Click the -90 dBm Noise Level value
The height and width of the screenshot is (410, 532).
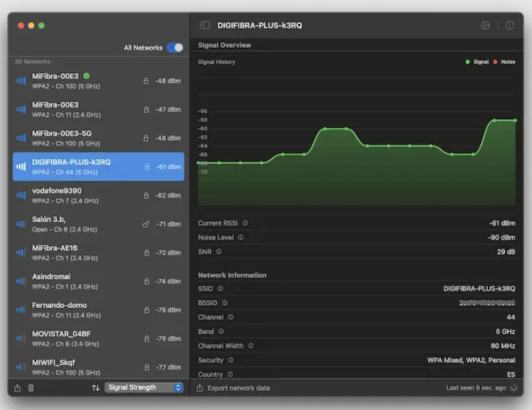tap(502, 237)
